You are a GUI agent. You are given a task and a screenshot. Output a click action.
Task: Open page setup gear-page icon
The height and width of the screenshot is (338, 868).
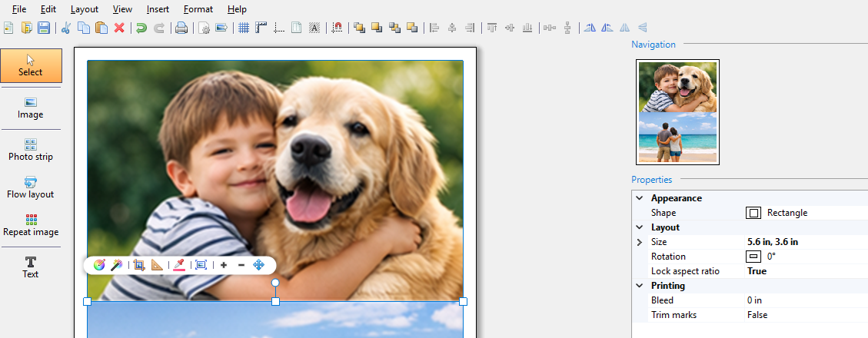click(204, 28)
